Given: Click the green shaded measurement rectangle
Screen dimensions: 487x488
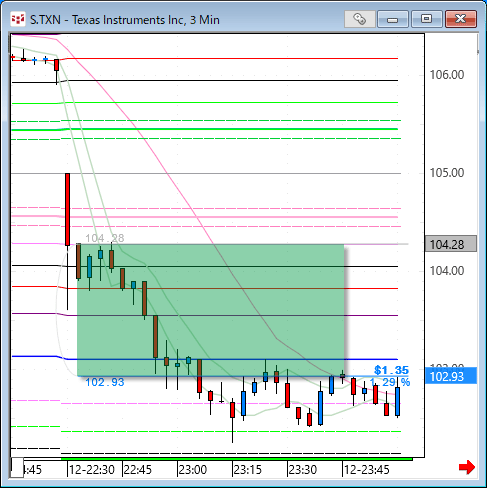Looking at the screenshot, I should click(210, 310).
